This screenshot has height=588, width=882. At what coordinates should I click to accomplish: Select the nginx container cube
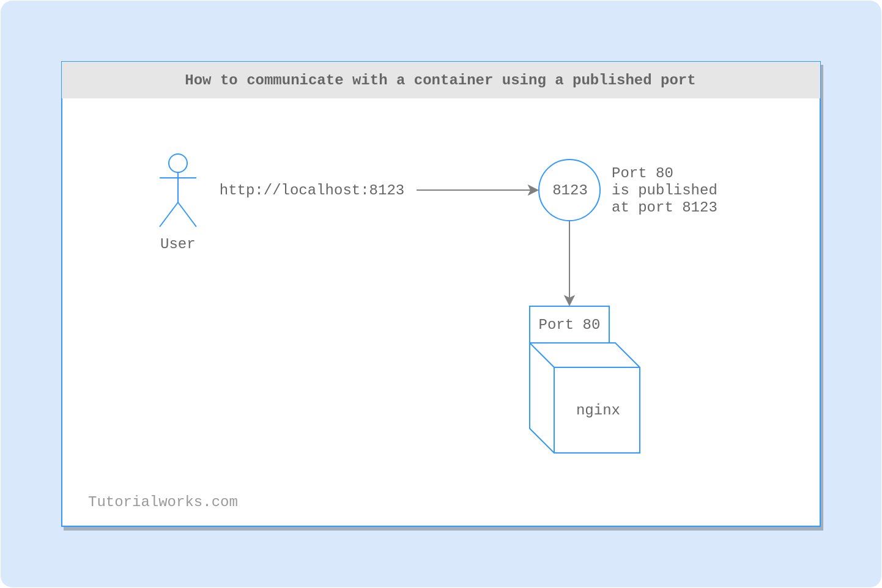[x=585, y=398]
